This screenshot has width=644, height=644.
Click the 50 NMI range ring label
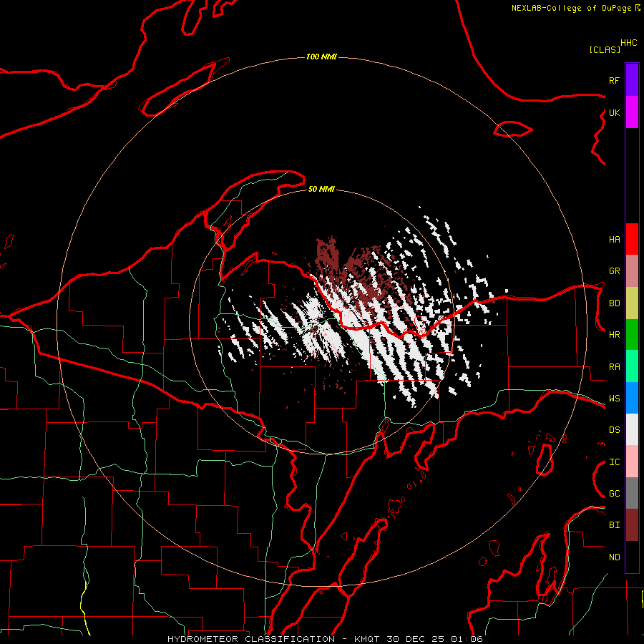tap(321, 189)
